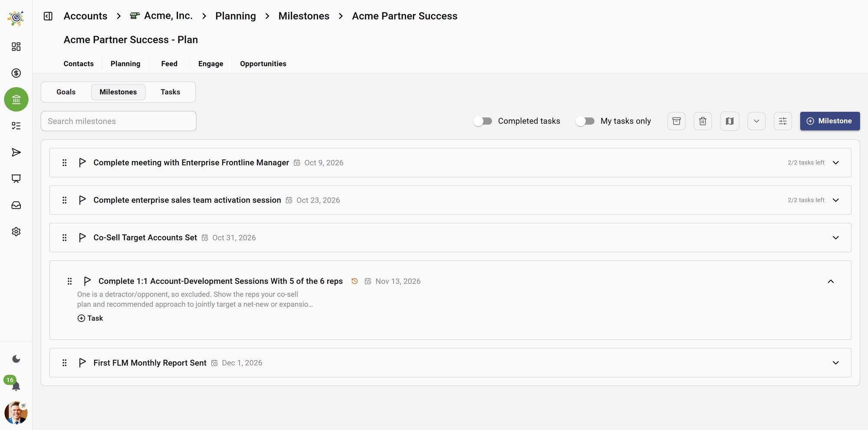Open the paper-plane send icon in sidebar
This screenshot has height=430, width=868.
point(16,152)
